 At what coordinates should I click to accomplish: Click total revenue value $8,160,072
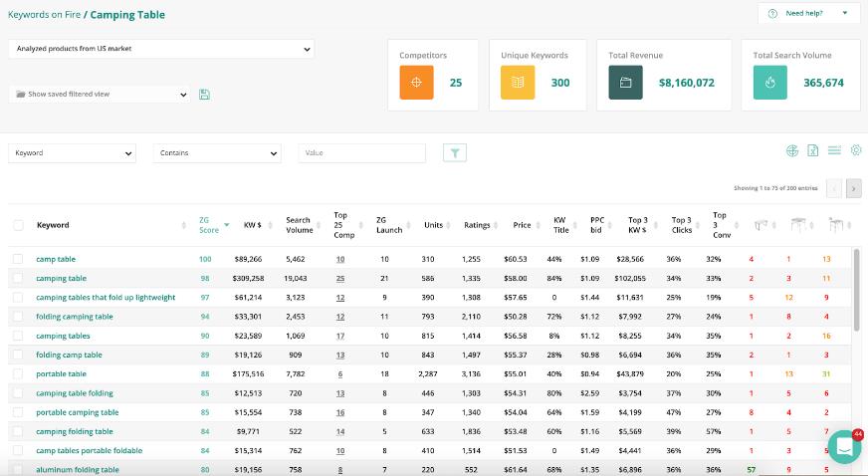click(x=687, y=83)
